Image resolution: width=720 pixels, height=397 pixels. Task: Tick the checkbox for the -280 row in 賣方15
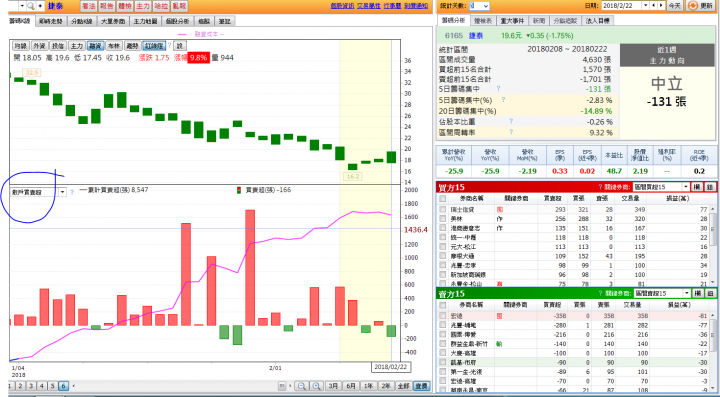tap(442, 325)
